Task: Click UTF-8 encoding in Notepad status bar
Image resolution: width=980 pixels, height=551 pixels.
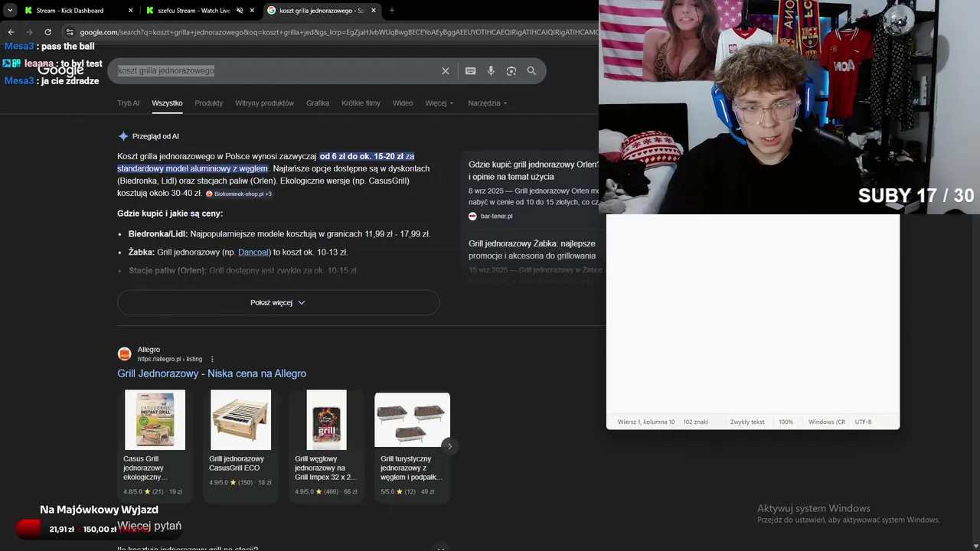Action: click(x=863, y=422)
